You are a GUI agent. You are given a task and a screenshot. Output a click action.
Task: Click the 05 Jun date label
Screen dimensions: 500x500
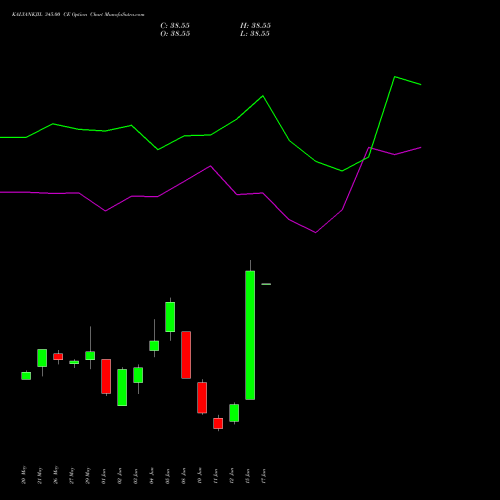(168, 476)
